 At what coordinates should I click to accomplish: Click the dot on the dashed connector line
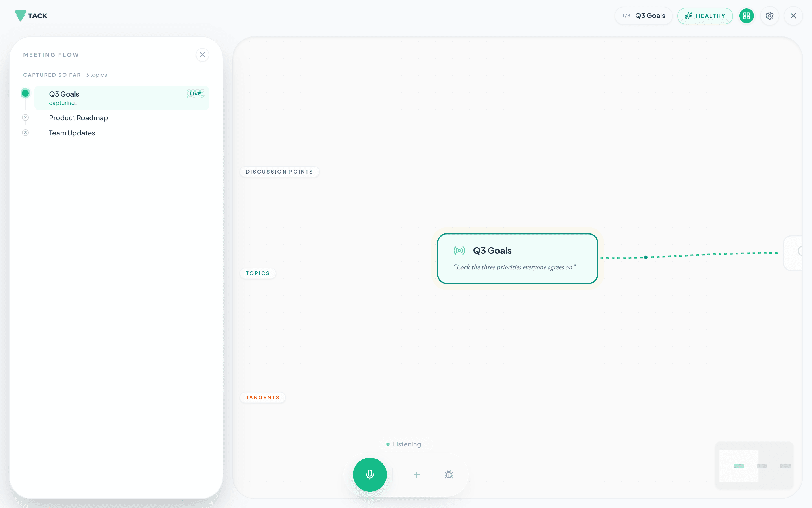646,257
